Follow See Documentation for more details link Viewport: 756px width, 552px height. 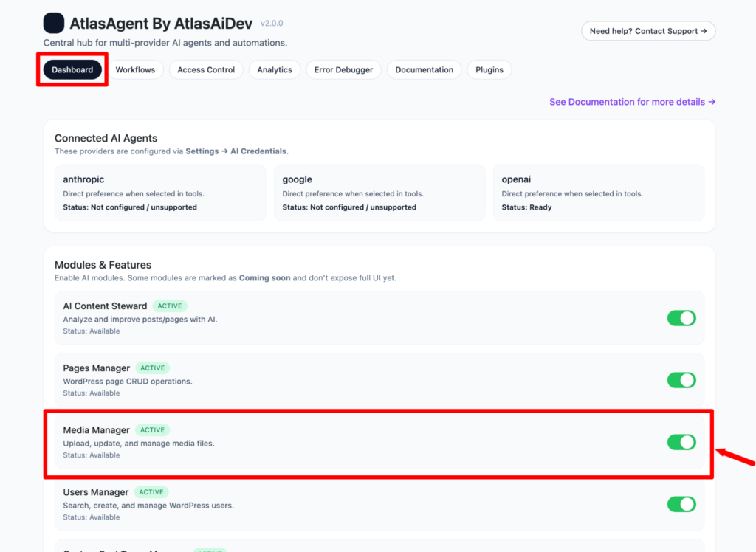pyautogui.click(x=632, y=102)
